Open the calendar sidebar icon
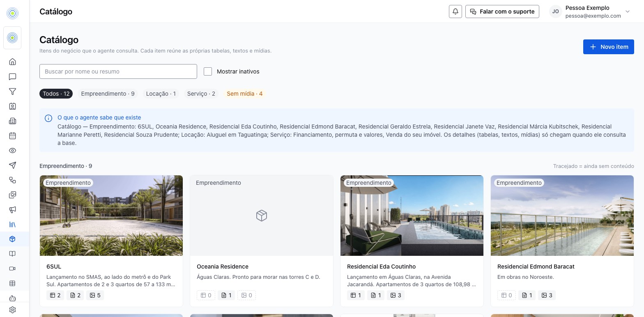 12,136
